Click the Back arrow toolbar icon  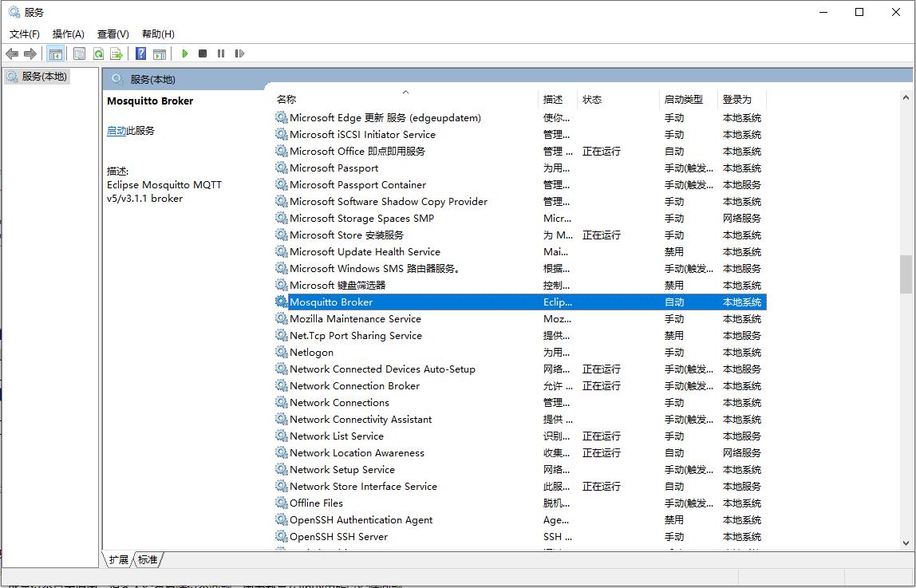[12, 53]
